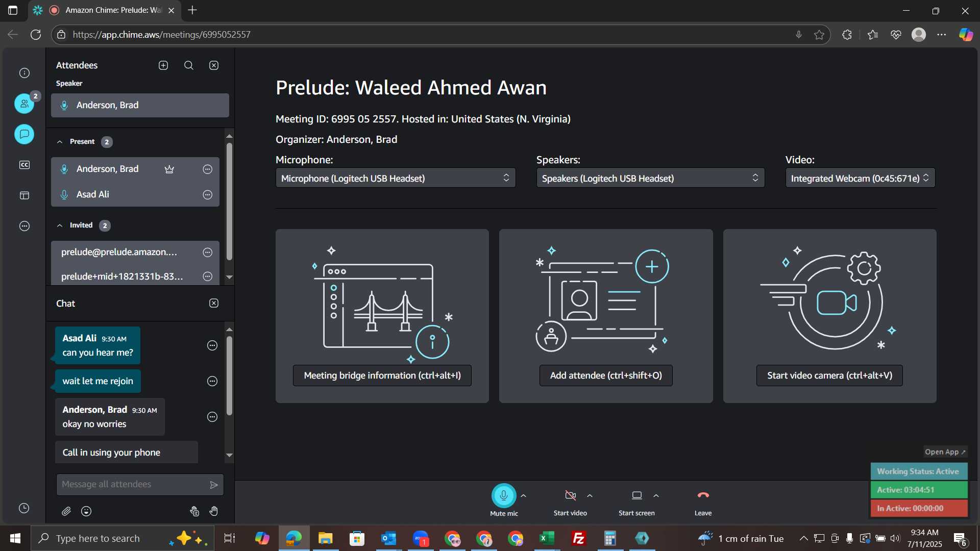
Task: Open options for 'okay no worries' message
Action: tap(212, 417)
